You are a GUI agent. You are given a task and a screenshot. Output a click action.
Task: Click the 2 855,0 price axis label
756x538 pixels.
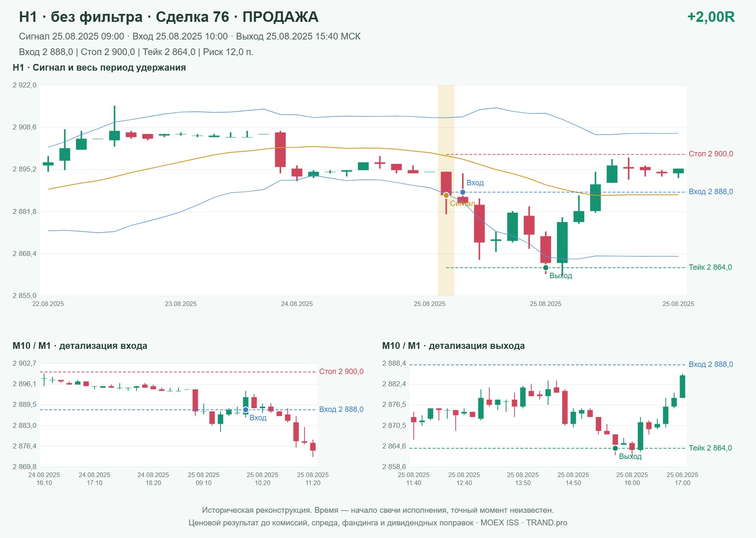(24, 295)
